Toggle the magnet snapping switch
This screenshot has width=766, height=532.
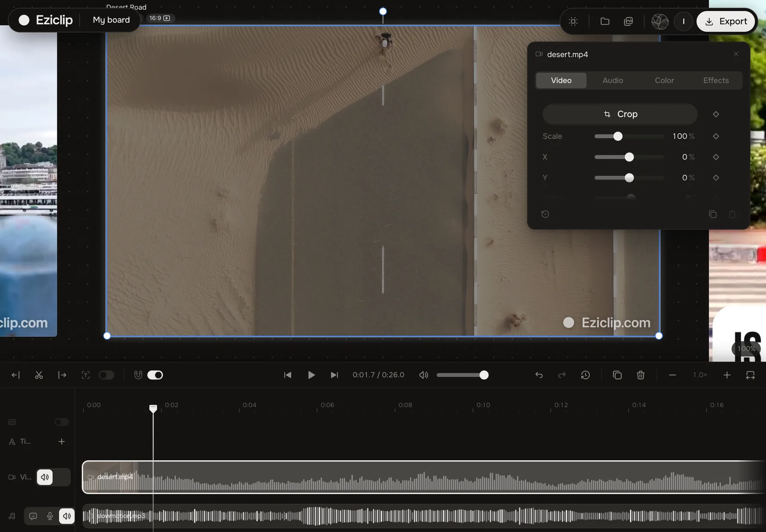[155, 375]
